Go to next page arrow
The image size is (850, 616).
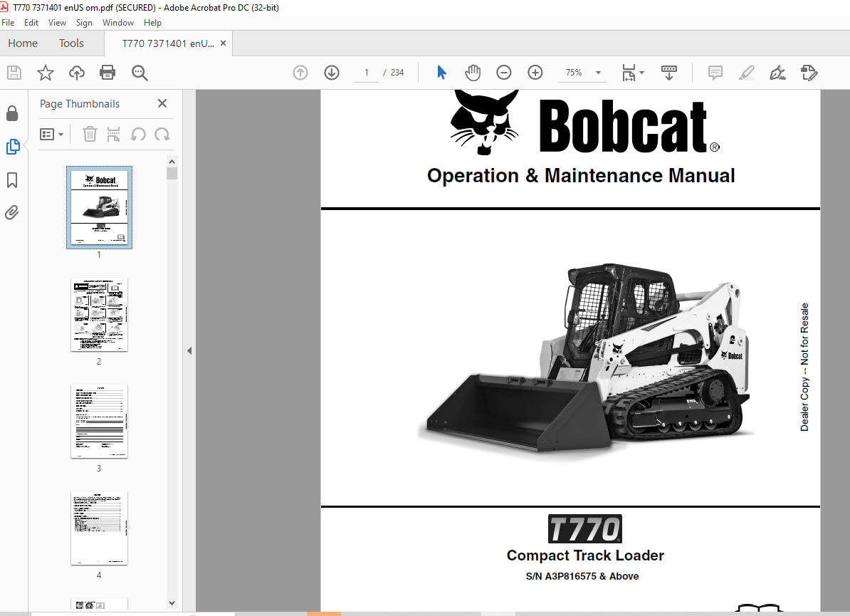(x=332, y=73)
